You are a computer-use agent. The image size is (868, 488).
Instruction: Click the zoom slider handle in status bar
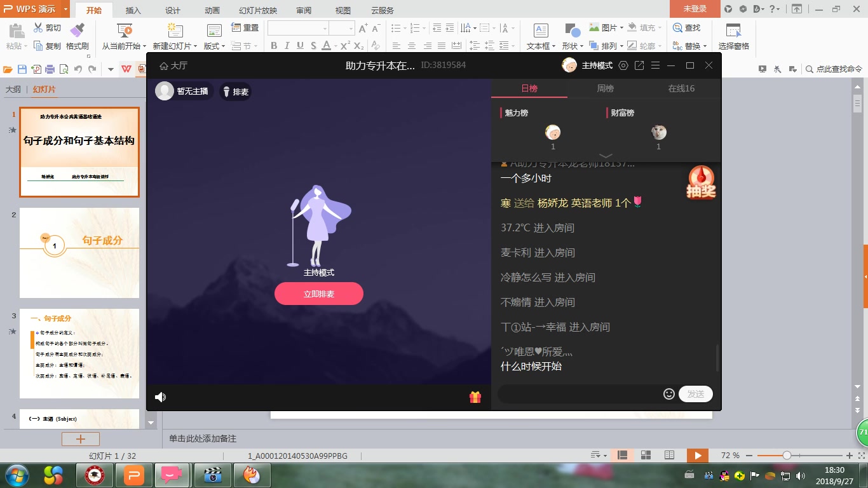coord(787,455)
